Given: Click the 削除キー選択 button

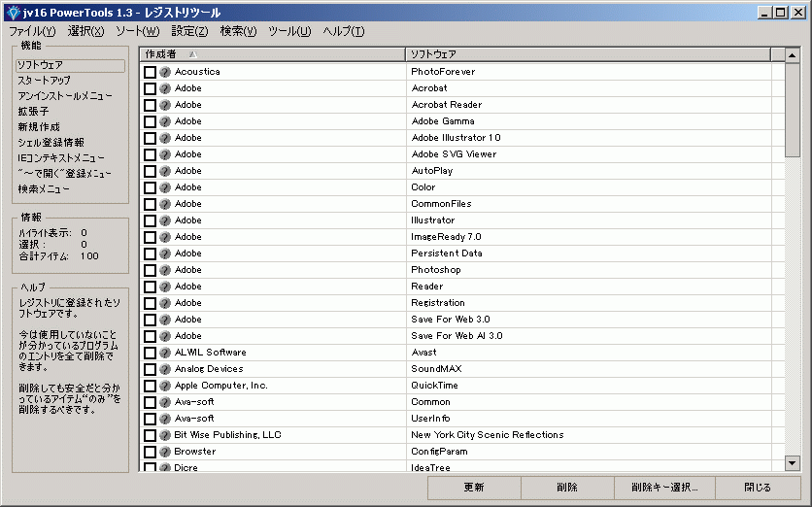Looking at the screenshot, I should tap(664, 488).
